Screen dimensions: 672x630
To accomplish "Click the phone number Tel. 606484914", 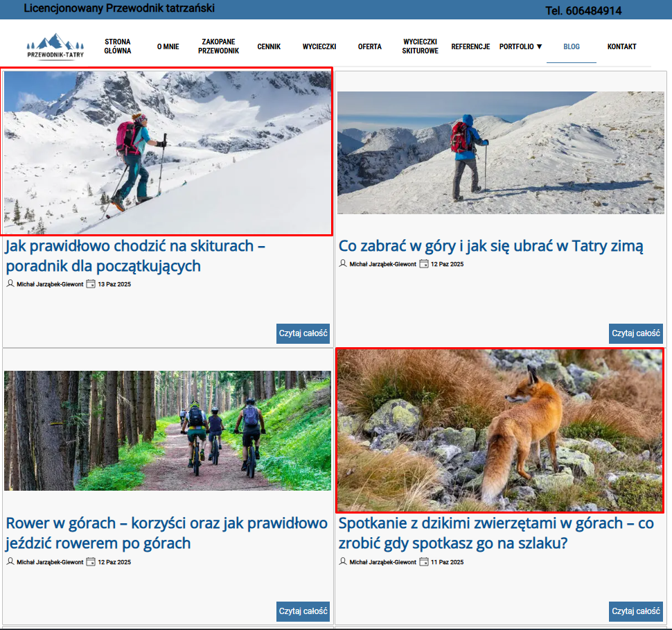I will 583,11.
